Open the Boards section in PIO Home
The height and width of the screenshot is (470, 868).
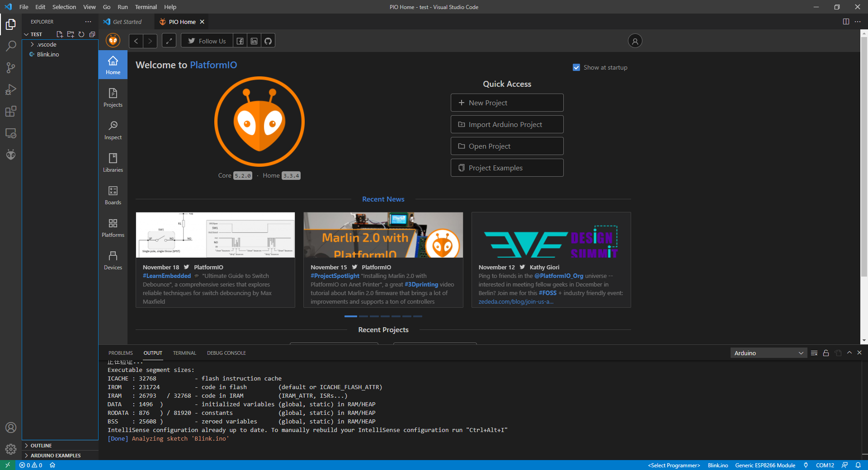(113, 195)
